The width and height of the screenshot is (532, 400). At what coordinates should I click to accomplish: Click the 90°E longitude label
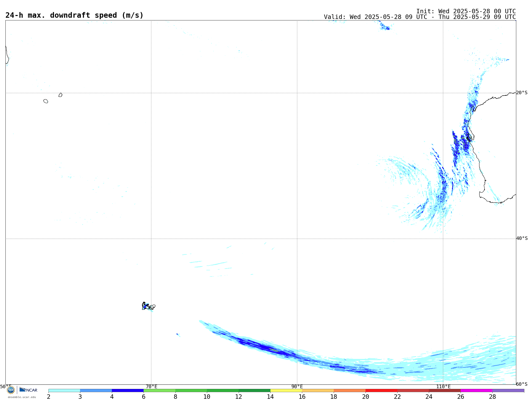pyautogui.click(x=297, y=386)
